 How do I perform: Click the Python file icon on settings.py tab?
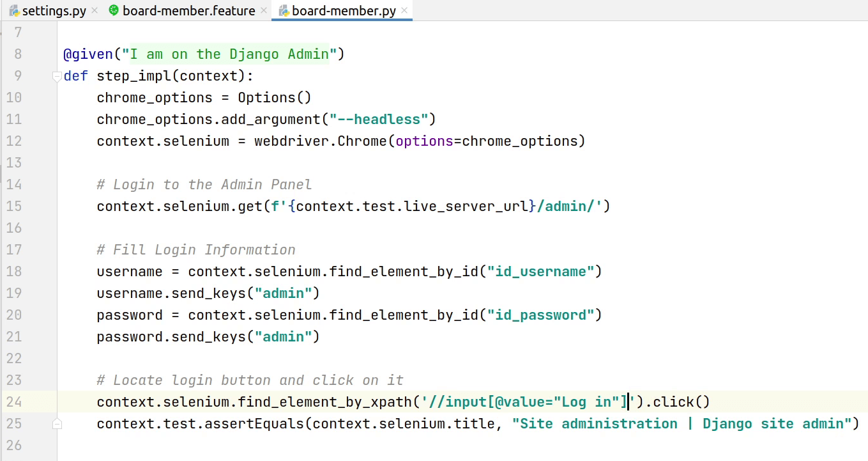[x=14, y=11]
